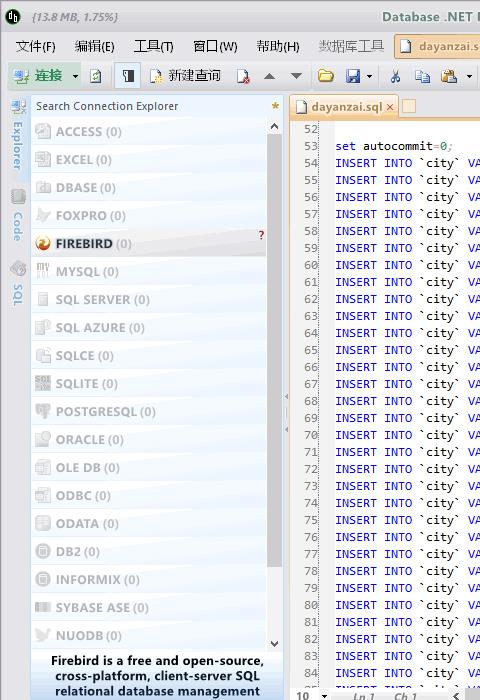Select the SYBASE ASE (0) group
Screen dimensions: 480x700
click(x=149, y=608)
